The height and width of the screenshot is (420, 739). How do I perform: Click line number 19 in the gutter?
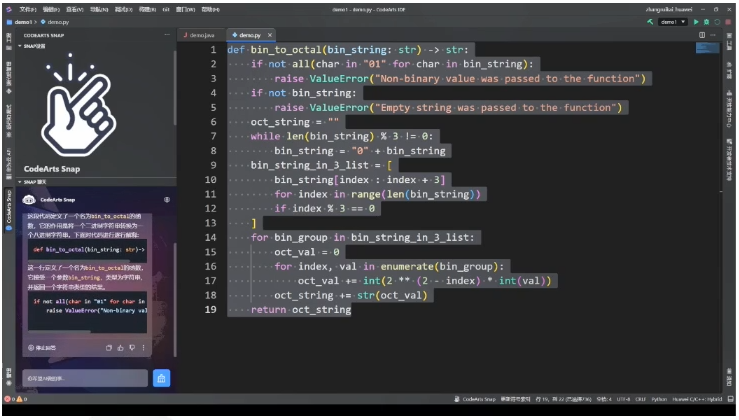pos(210,310)
